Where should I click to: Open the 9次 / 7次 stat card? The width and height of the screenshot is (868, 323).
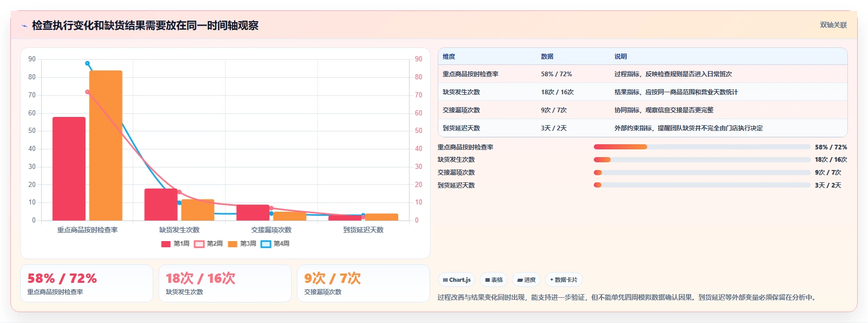[363, 283]
